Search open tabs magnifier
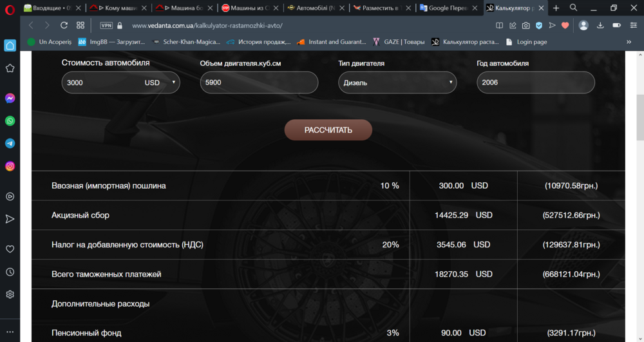This screenshot has height=342, width=644. 573,7
